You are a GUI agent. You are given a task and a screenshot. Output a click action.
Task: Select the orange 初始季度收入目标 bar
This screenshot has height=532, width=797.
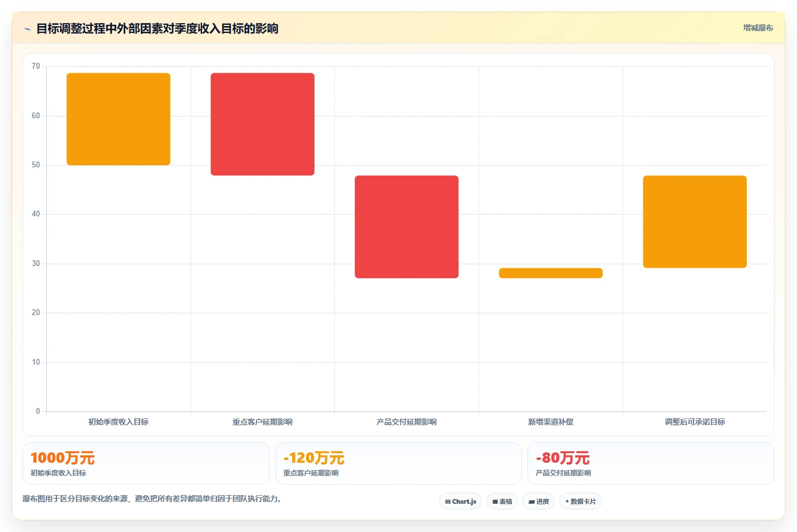pyautogui.click(x=118, y=119)
